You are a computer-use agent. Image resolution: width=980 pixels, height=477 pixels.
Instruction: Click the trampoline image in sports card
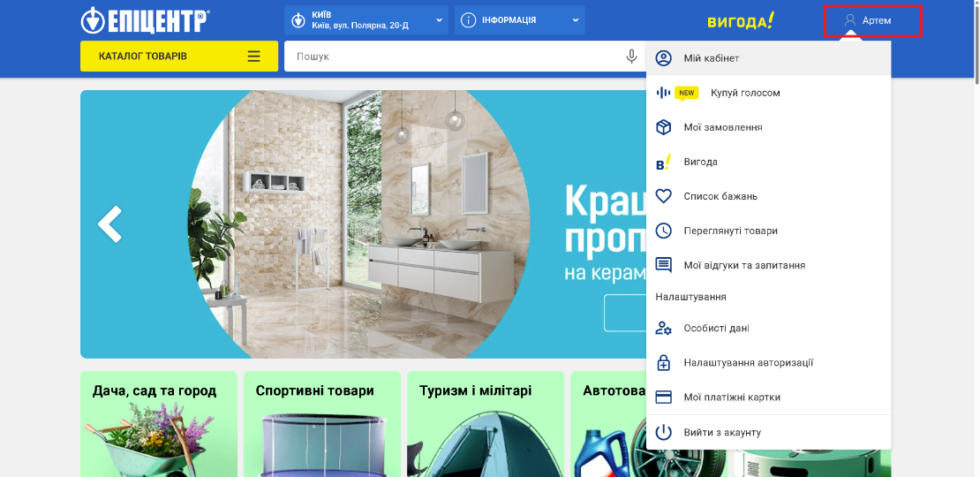point(322,445)
